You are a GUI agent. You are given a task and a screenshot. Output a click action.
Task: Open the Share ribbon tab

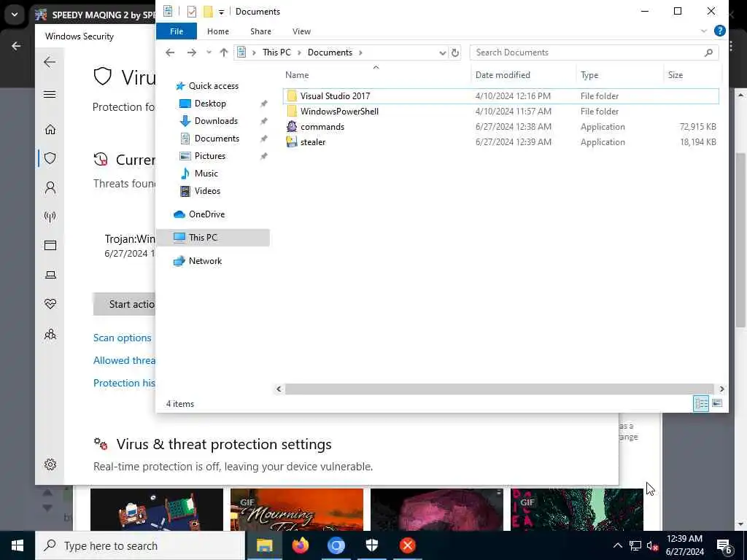point(260,31)
